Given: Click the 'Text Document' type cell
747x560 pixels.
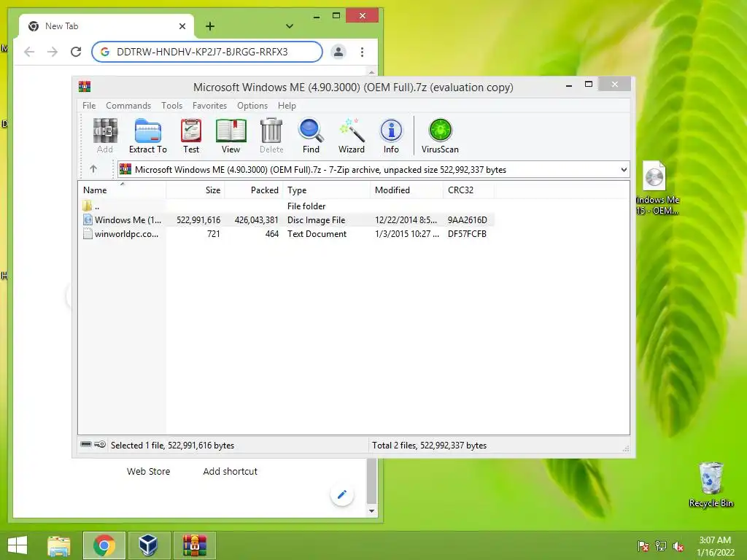Looking at the screenshot, I should (x=317, y=234).
